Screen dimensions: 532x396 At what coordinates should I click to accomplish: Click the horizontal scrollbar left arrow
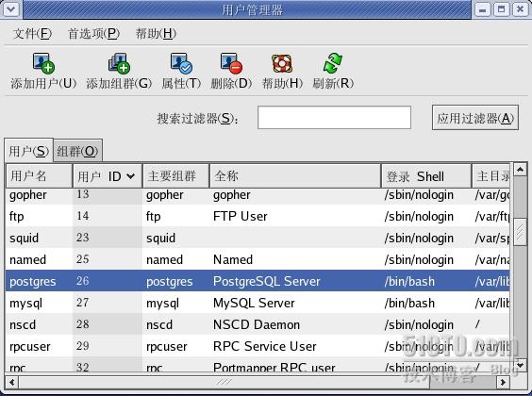coord(12,383)
